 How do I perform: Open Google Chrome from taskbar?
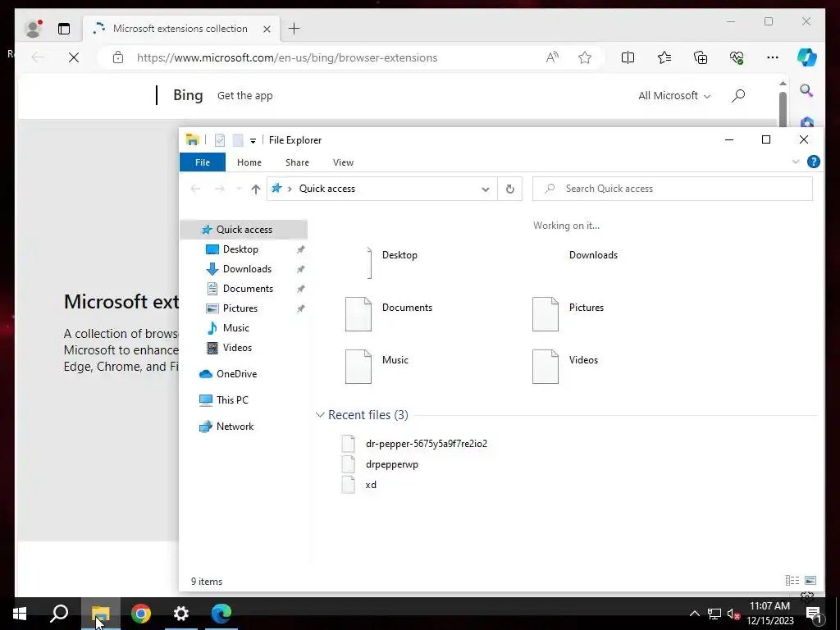[141, 614]
